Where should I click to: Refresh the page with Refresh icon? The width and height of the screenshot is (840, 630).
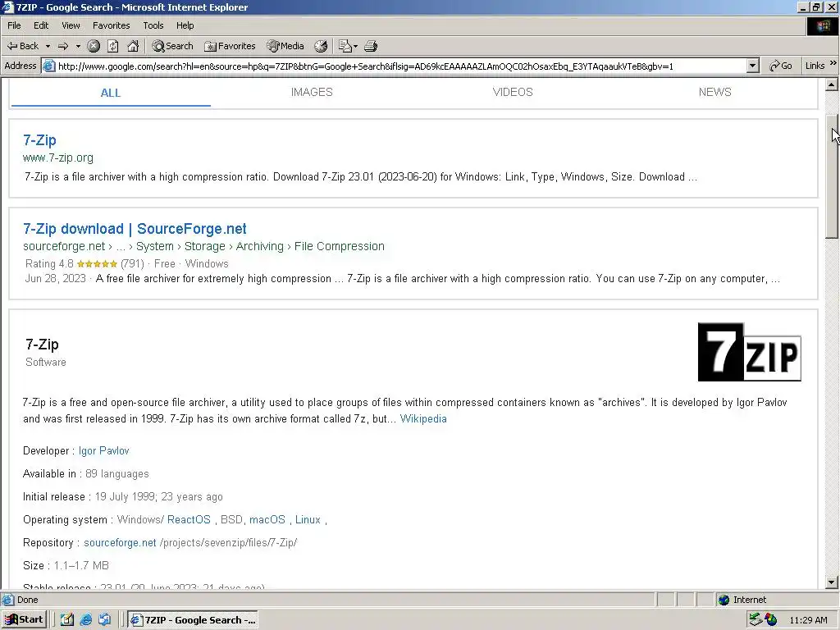113,46
